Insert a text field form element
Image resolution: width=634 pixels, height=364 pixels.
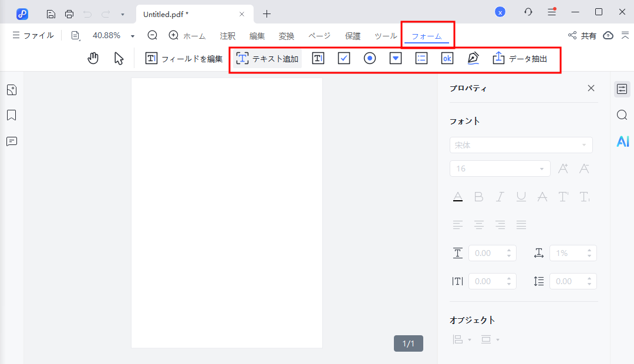click(318, 58)
